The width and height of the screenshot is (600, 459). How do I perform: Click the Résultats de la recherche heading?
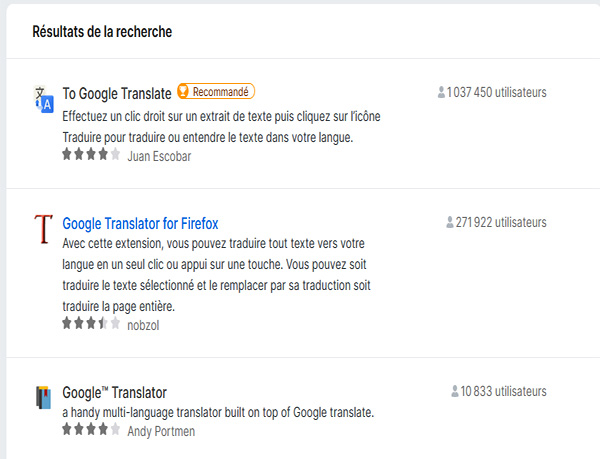[102, 32]
